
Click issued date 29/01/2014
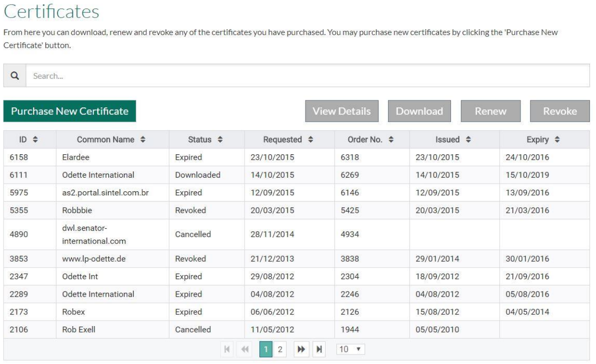point(437,259)
